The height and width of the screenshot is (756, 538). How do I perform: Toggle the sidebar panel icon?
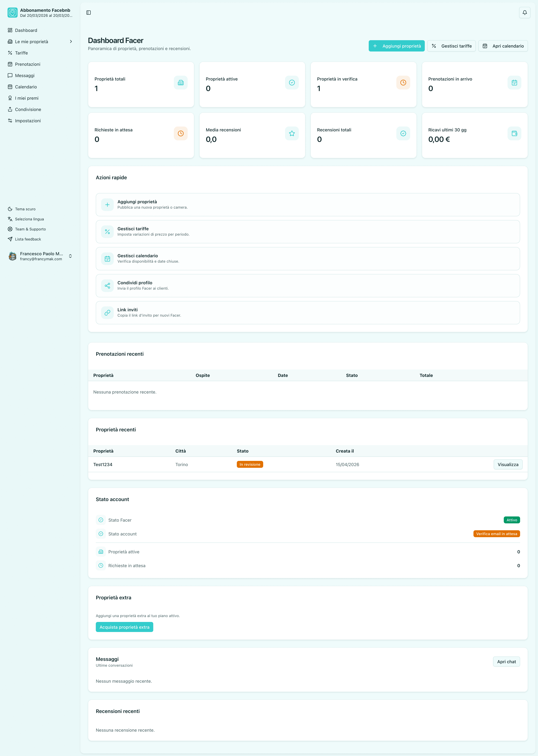point(88,13)
